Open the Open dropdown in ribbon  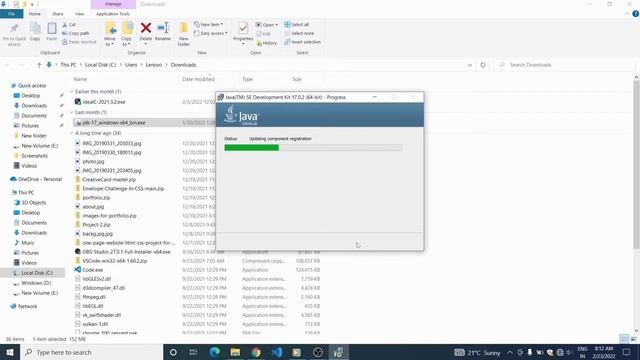coord(267,24)
